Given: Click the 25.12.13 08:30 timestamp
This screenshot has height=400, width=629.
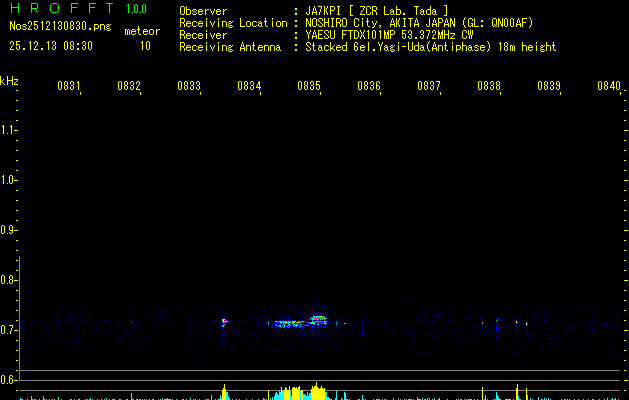Looking at the screenshot, I should pos(50,46).
